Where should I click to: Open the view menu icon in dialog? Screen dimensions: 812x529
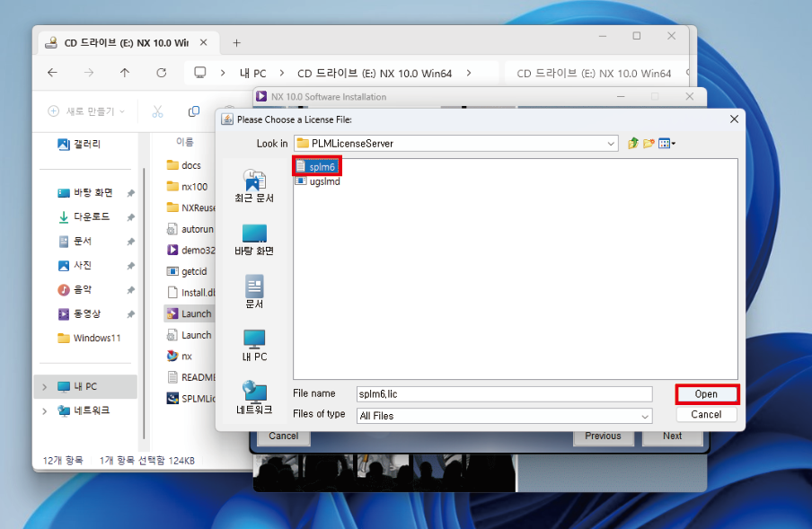666,144
